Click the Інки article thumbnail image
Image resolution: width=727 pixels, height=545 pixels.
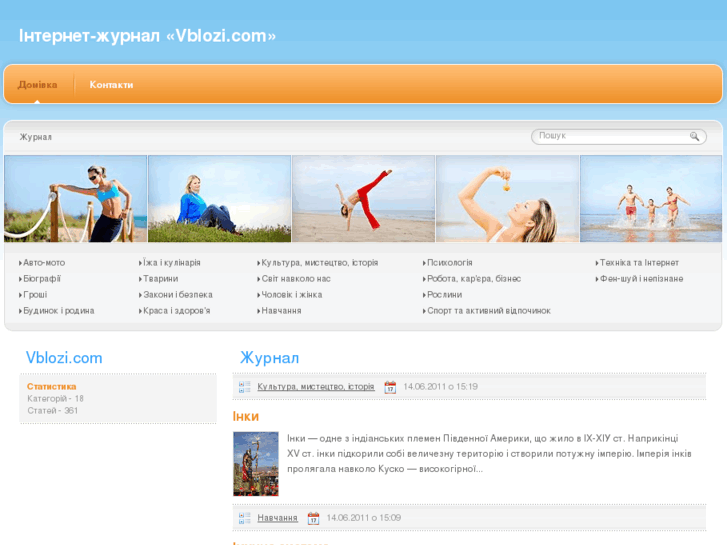point(256,464)
